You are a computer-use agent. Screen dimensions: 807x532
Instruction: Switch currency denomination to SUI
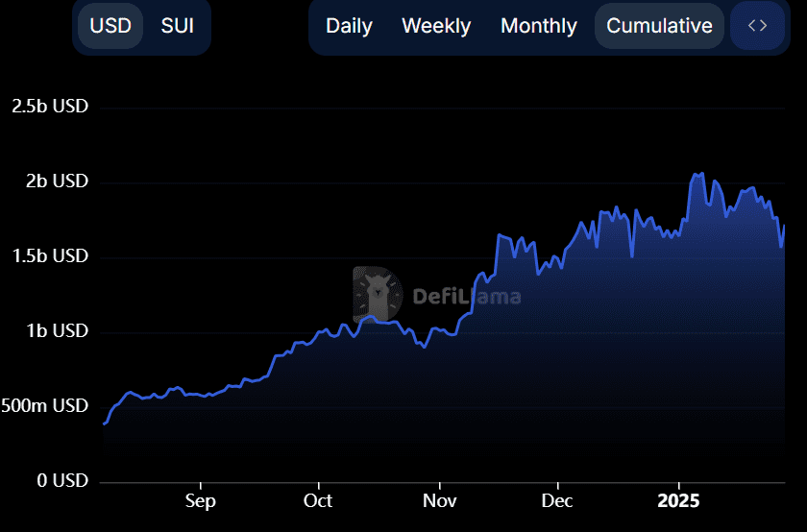click(178, 26)
